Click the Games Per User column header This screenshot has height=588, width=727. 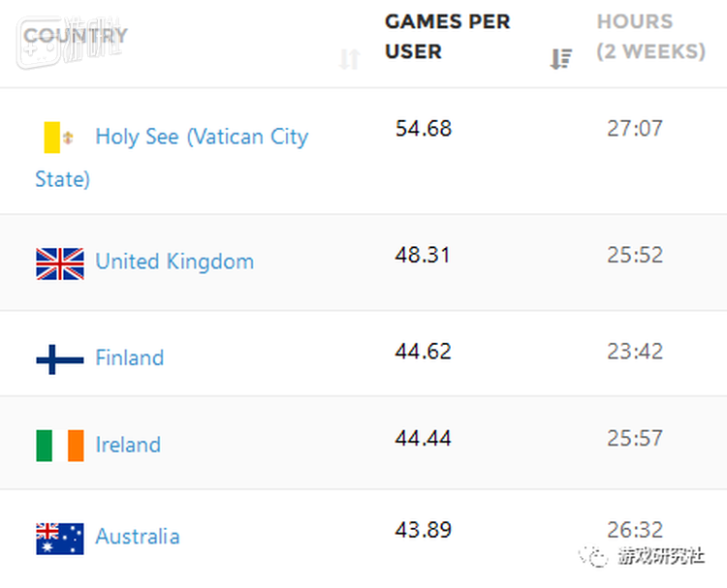(447, 36)
